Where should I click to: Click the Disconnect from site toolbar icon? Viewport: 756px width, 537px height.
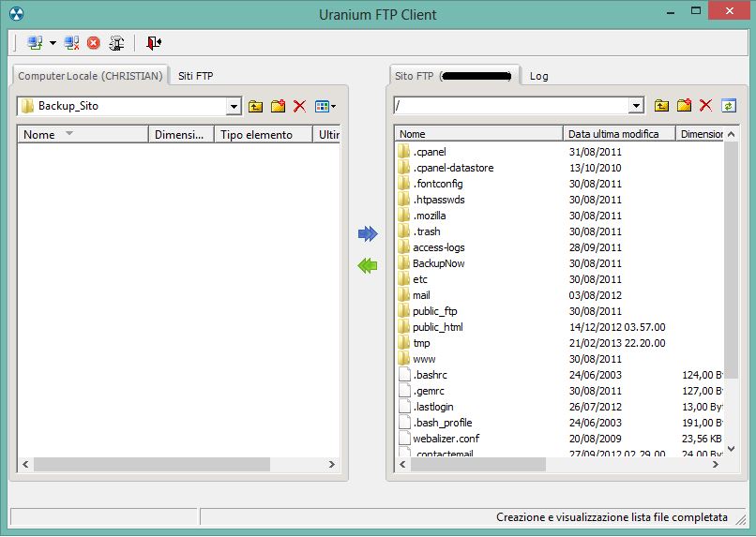(x=72, y=43)
